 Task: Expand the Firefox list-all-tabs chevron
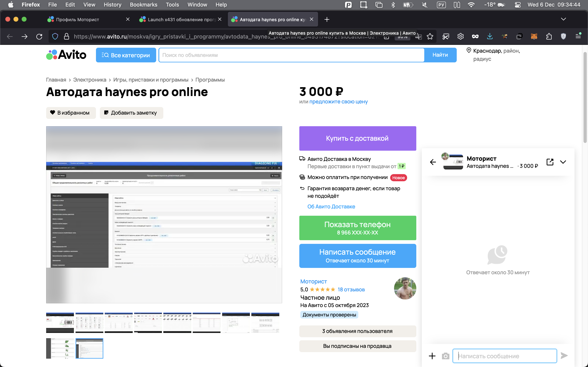pyautogui.click(x=563, y=19)
